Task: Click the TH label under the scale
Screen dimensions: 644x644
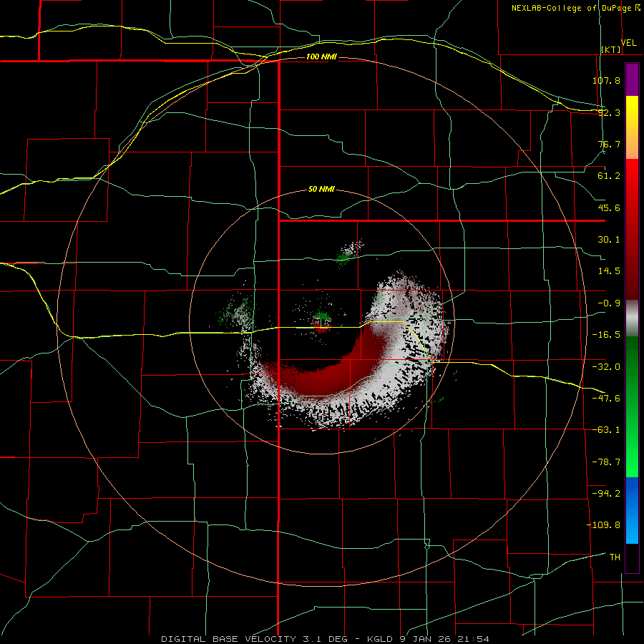Action: click(x=615, y=557)
